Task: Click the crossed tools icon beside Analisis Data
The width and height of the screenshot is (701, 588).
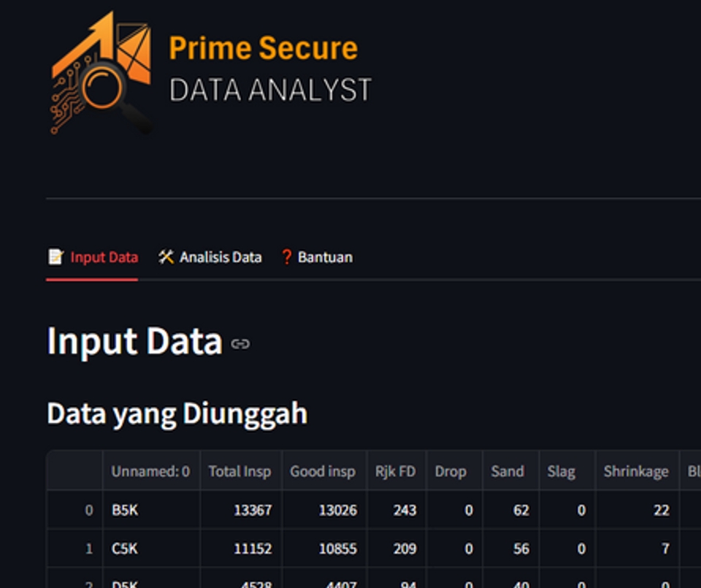Action: pos(165,256)
